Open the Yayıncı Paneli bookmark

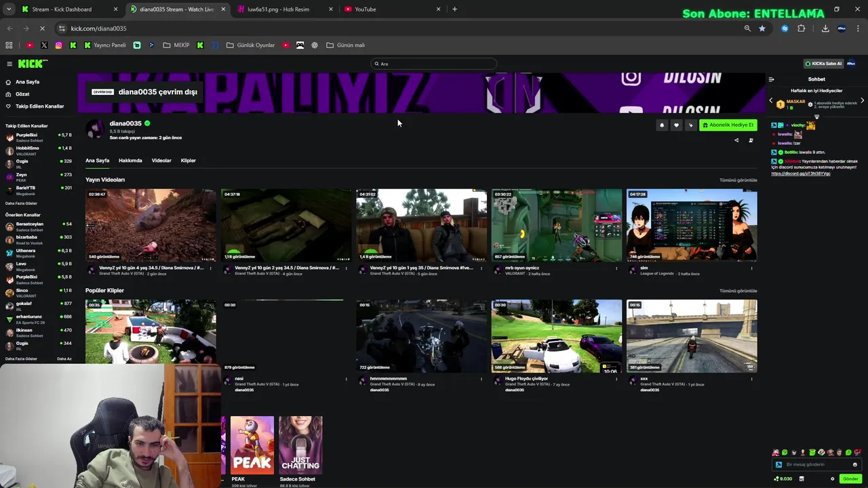click(105, 45)
